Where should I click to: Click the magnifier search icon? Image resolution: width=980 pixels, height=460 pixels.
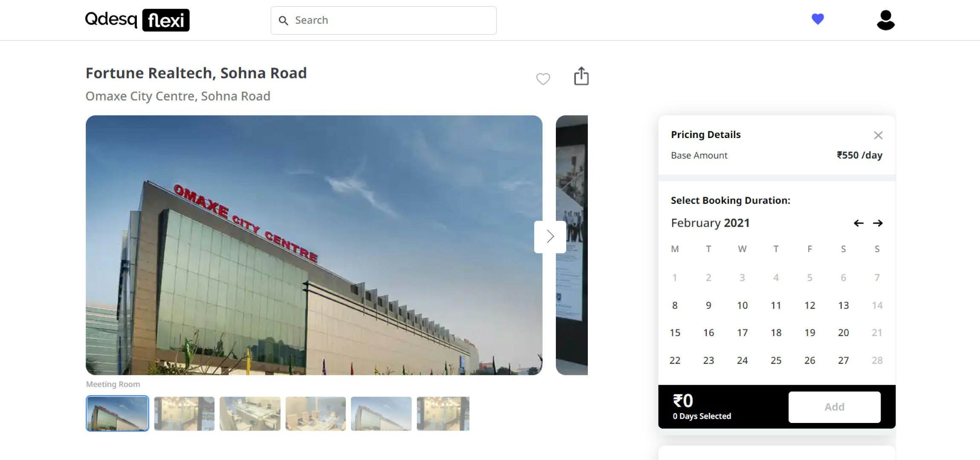point(283,20)
